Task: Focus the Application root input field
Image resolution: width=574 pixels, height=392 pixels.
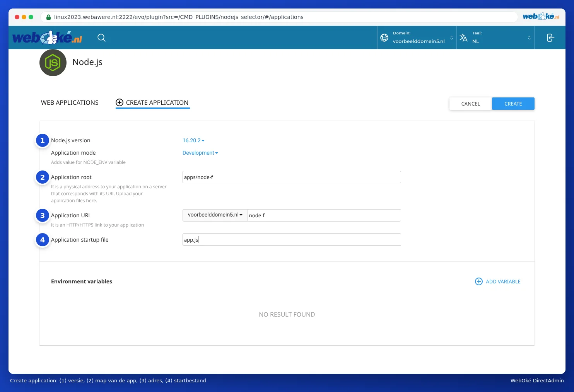Action: 292,177
